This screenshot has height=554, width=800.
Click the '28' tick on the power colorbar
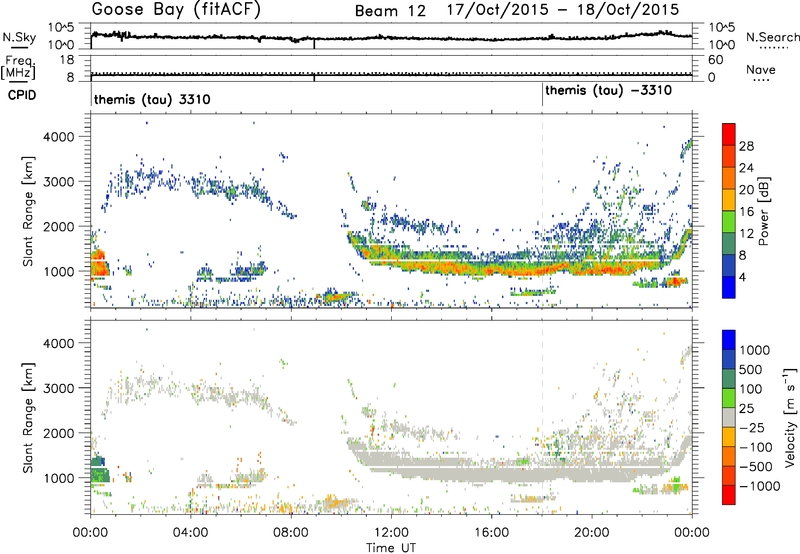(746, 146)
